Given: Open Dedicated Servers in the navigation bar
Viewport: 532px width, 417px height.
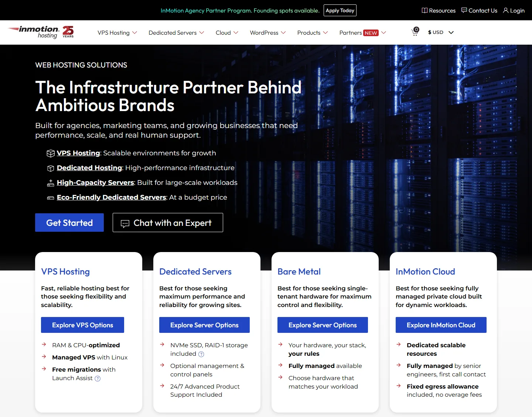Looking at the screenshot, I should point(173,32).
